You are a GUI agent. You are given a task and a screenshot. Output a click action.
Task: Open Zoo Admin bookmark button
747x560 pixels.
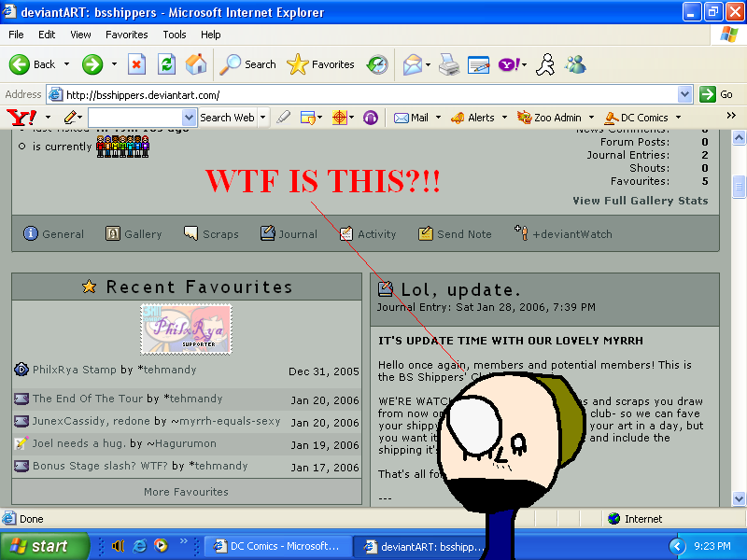[549, 118]
